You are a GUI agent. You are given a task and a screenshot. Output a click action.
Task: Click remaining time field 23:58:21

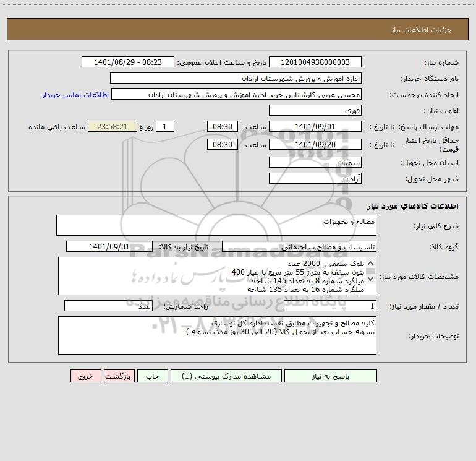(113, 126)
